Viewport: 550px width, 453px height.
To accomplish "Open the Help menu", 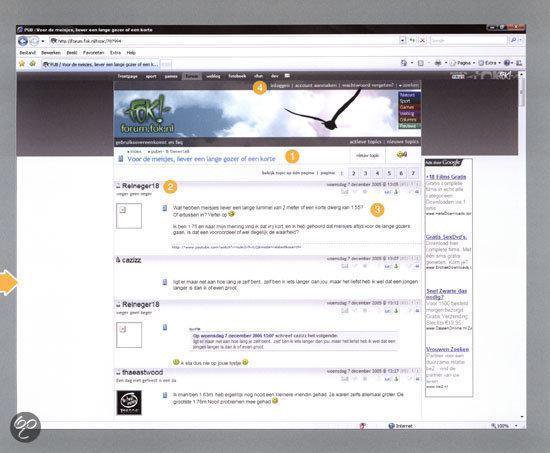I will point(131,53).
